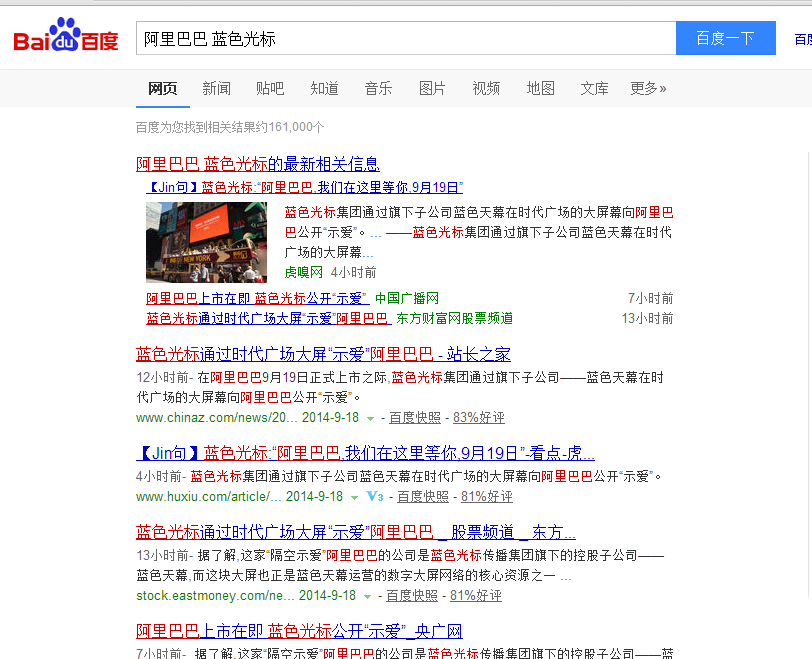Click the www.huxiu.com/article URL text
812x659 pixels.
(x=209, y=496)
